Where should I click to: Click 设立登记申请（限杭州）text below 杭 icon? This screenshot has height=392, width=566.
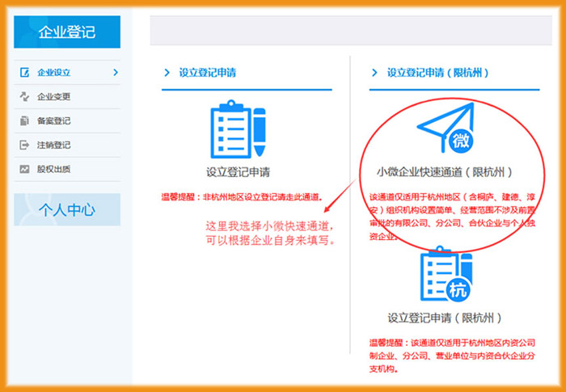click(x=445, y=317)
